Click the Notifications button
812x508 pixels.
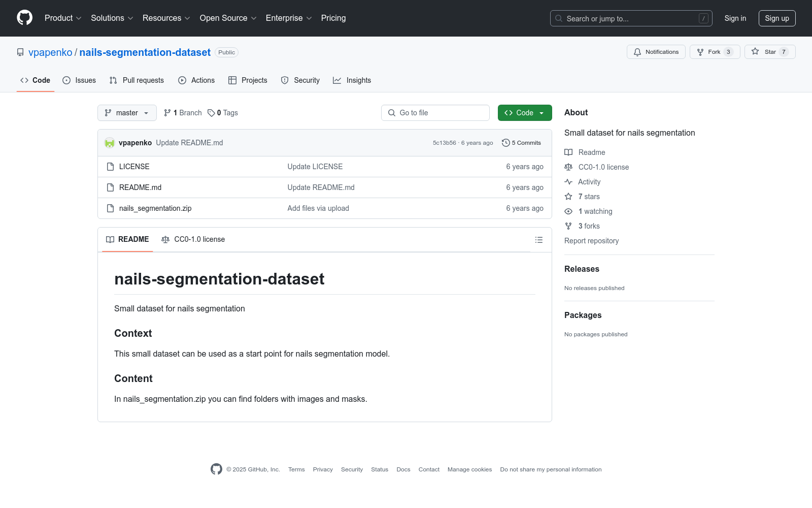(656, 52)
